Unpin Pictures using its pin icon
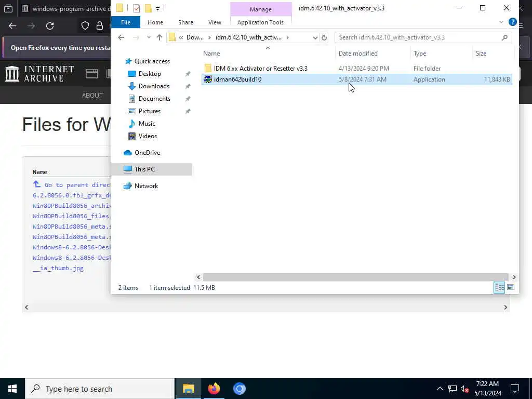This screenshot has width=532, height=399. (188, 112)
